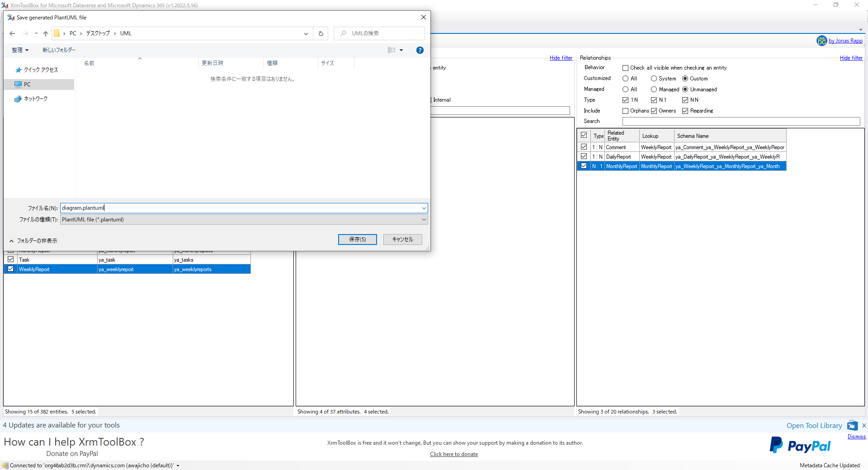This screenshot has height=470, width=868.
Task: Enable the Orphans include checkbox
Action: (625, 111)
